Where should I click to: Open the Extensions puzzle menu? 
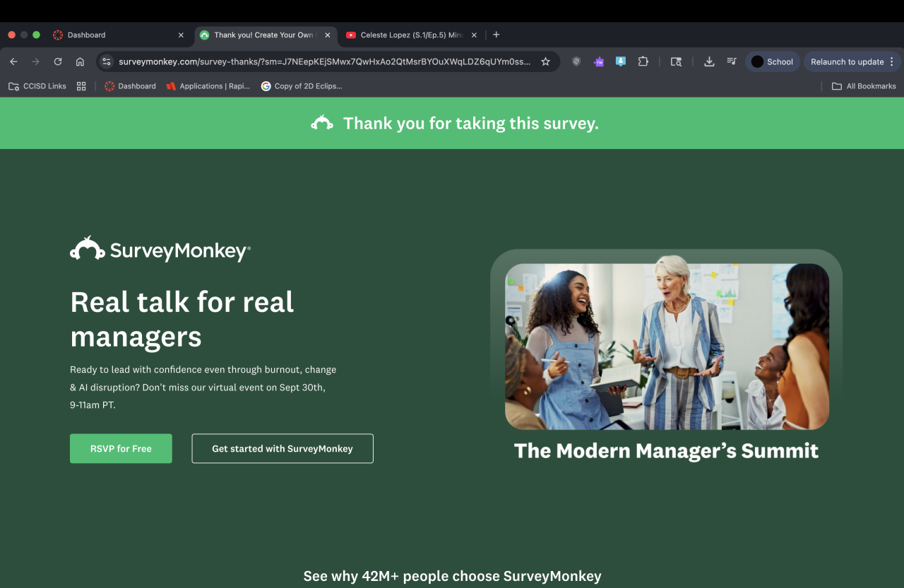tap(643, 61)
